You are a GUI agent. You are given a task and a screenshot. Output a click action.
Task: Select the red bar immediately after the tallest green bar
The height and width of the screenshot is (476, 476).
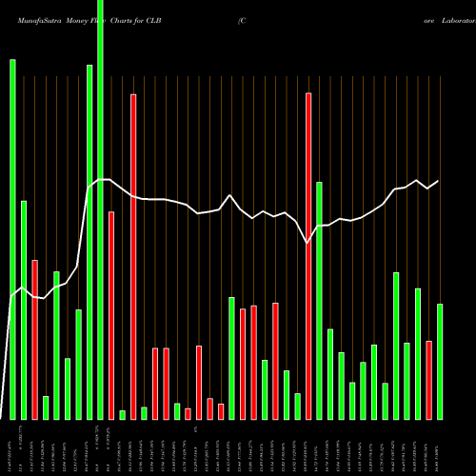coord(111,316)
